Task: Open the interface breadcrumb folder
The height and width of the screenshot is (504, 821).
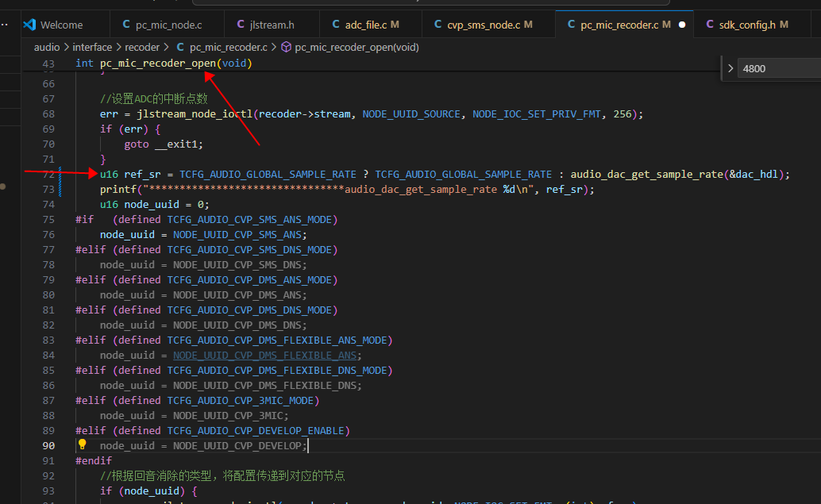Action: tap(92, 47)
